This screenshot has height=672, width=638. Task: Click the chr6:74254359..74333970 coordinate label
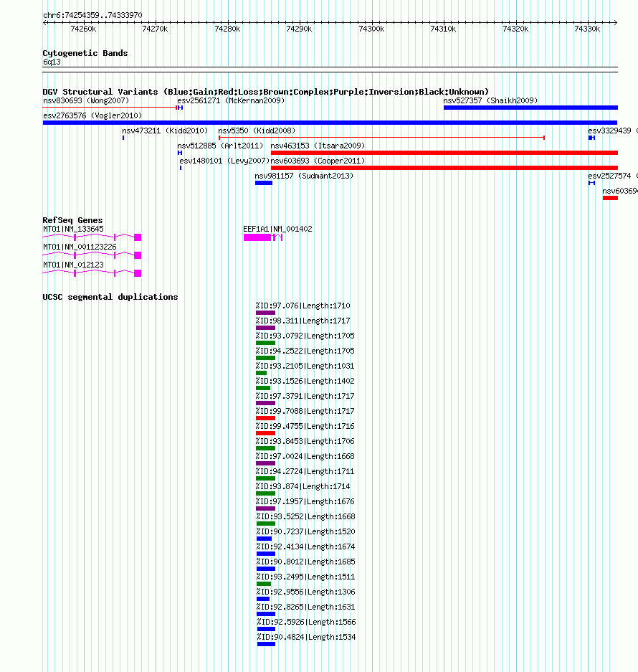coord(92,16)
